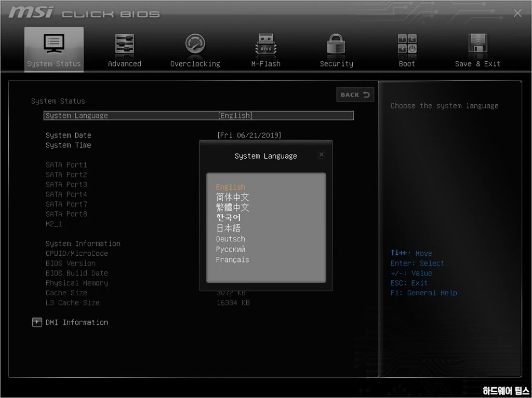This screenshot has height=398, width=532.
Task: Choose 日本語 in language list
Action: click(x=229, y=228)
